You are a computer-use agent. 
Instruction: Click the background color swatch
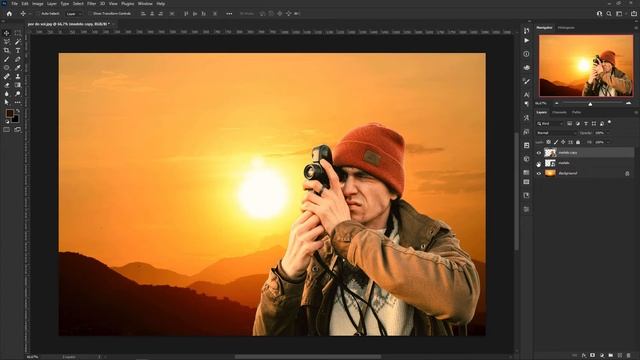(16, 120)
